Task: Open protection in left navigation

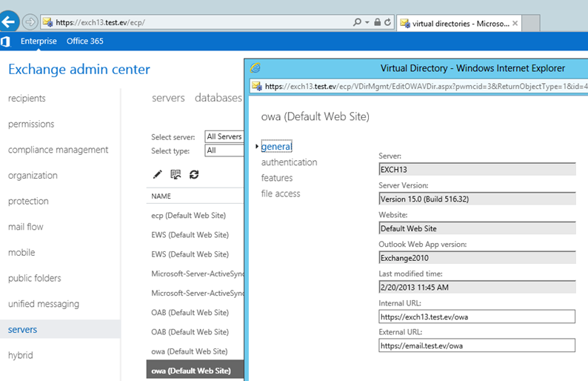Action: coord(28,201)
